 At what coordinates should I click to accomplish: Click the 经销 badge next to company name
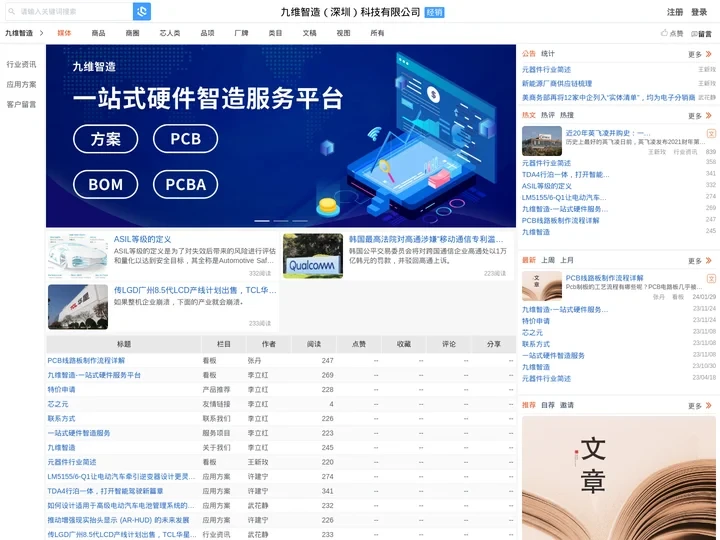pos(434,12)
